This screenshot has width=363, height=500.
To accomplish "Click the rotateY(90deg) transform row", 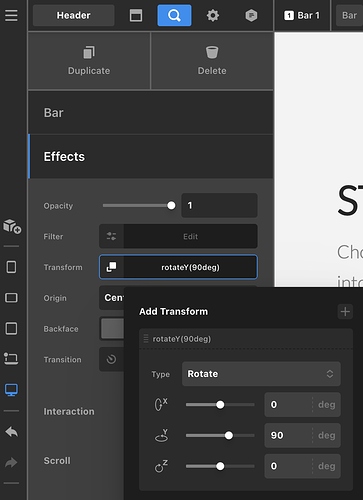I will pos(246,339).
